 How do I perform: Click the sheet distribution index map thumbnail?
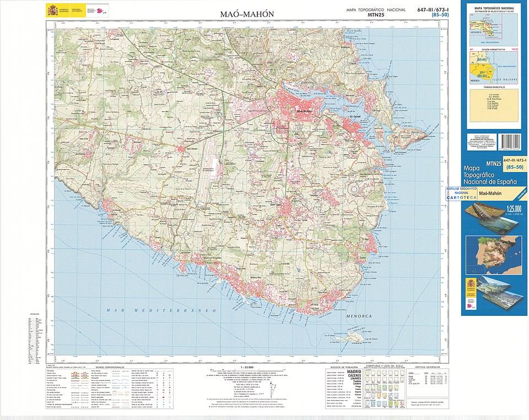(x=494, y=29)
